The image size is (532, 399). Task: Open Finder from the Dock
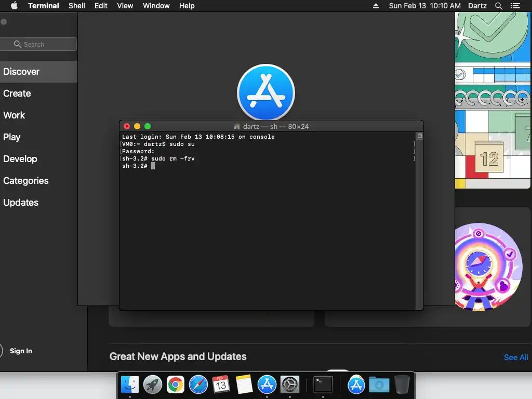coord(130,385)
